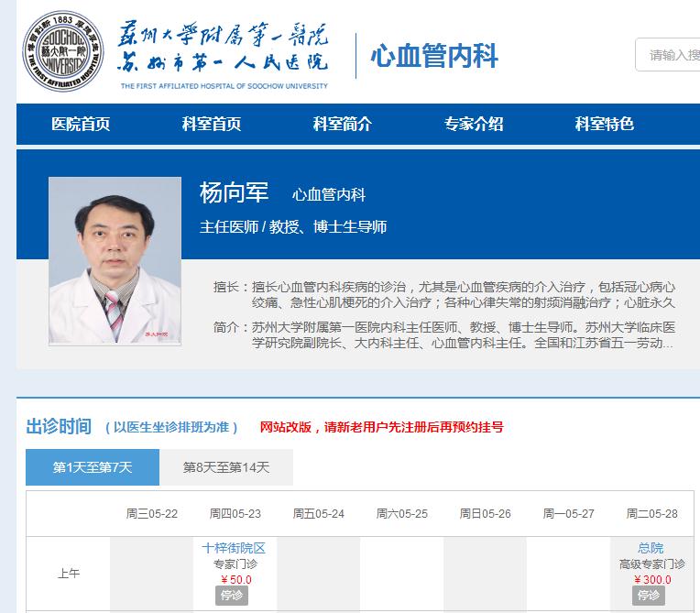Open 科室简介 navigation item

coord(343,125)
